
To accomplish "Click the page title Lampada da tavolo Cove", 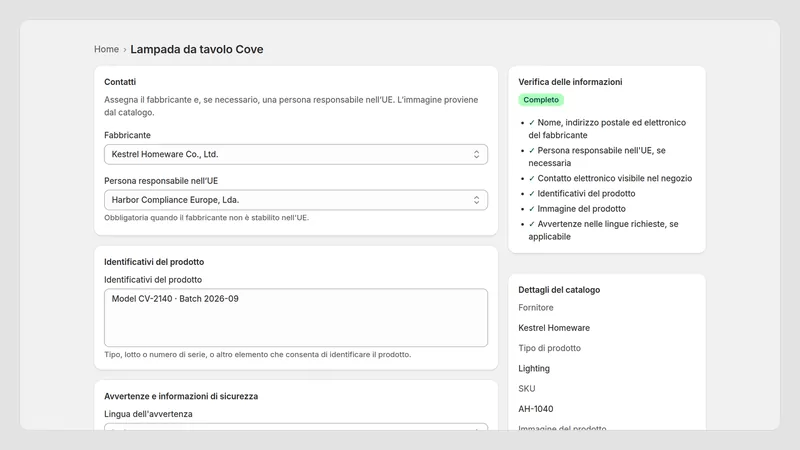I will [197, 49].
